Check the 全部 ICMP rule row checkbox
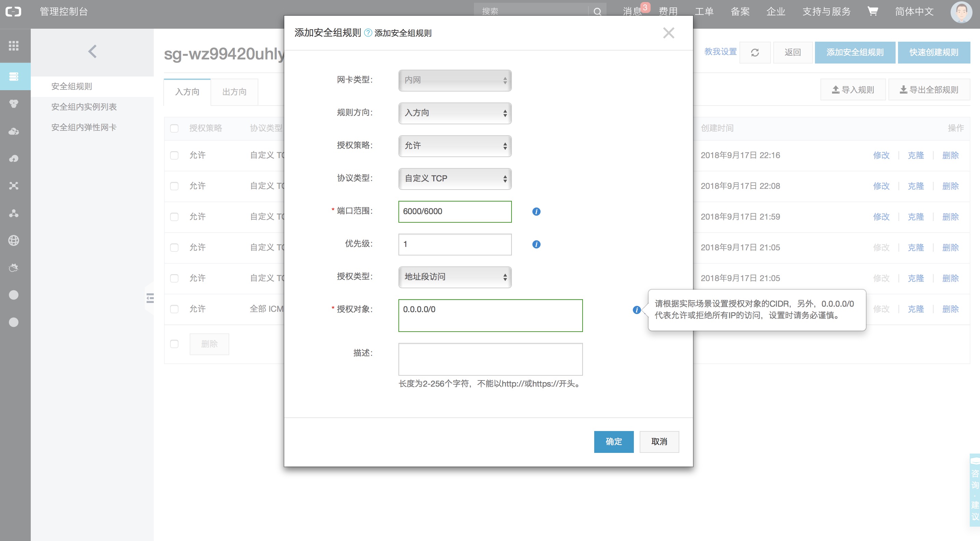This screenshot has height=541, width=980. pyautogui.click(x=174, y=309)
